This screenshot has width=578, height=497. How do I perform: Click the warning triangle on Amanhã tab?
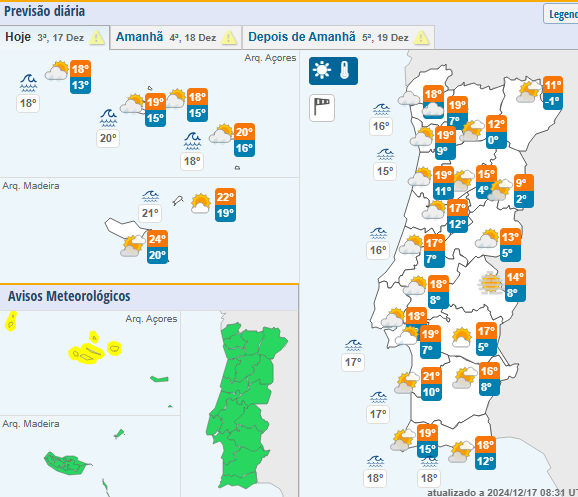coord(229,38)
